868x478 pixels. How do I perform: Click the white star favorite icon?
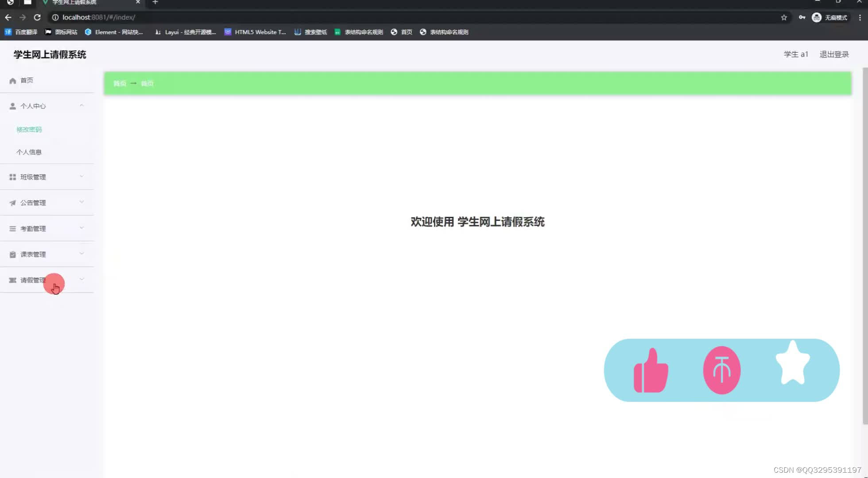793,362
